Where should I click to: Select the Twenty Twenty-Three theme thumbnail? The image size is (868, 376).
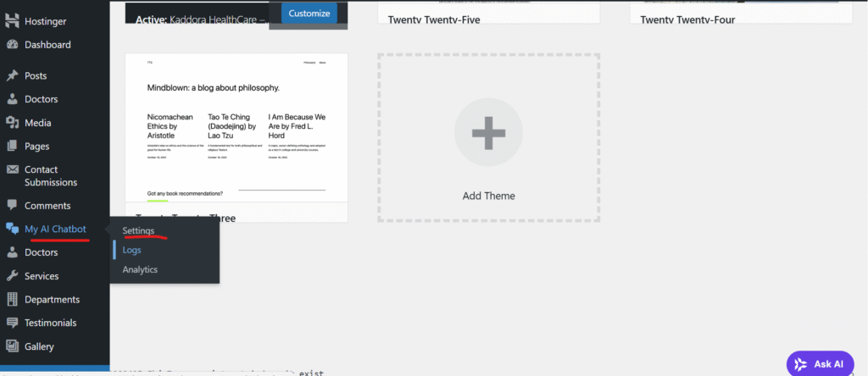pyautogui.click(x=236, y=127)
